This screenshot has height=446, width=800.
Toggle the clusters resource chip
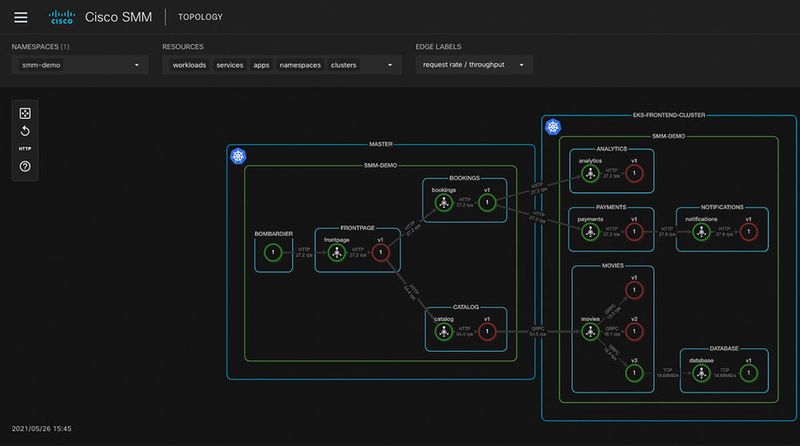tap(344, 65)
